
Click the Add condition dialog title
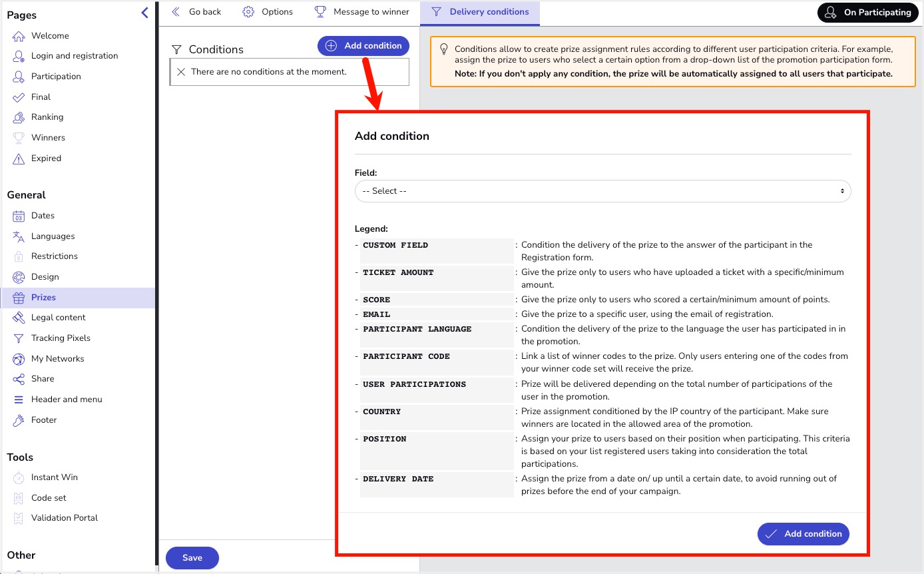tap(392, 136)
